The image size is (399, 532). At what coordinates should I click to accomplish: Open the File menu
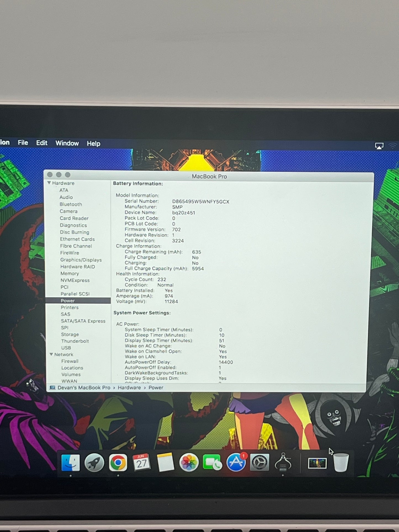(x=23, y=143)
